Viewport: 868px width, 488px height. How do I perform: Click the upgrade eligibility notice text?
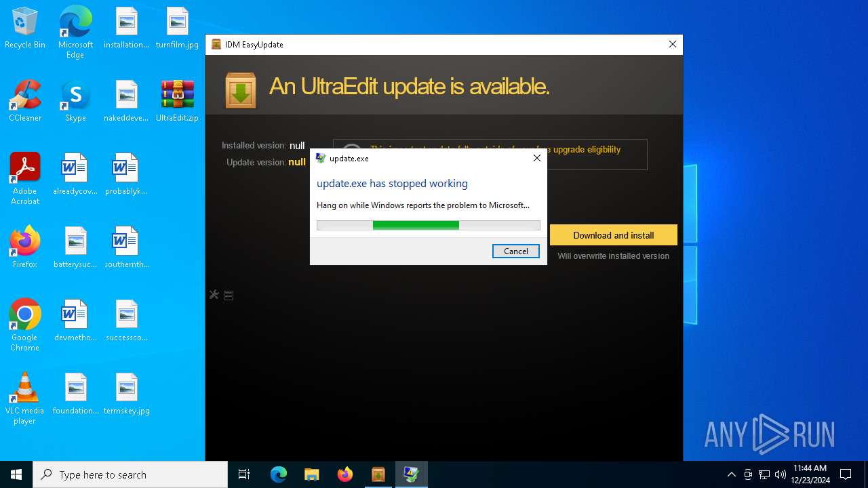pyautogui.click(x=496, y=149)
